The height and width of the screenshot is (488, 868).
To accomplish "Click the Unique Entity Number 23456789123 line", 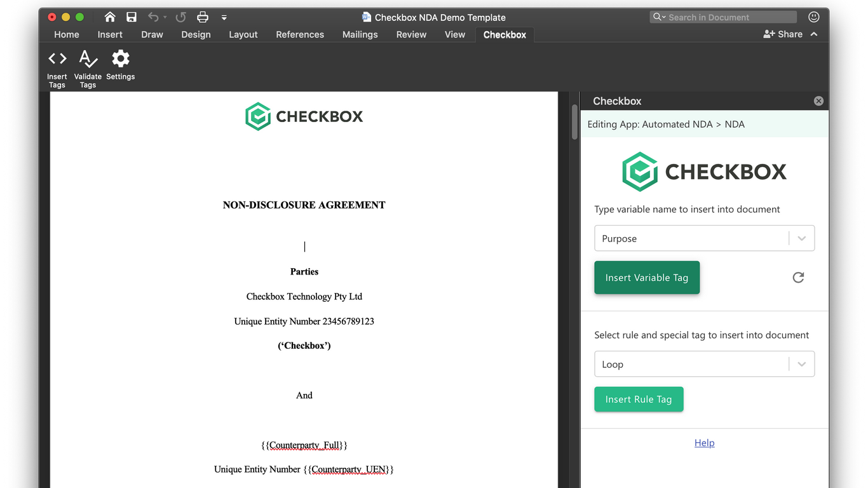I will tap(304, 321).
